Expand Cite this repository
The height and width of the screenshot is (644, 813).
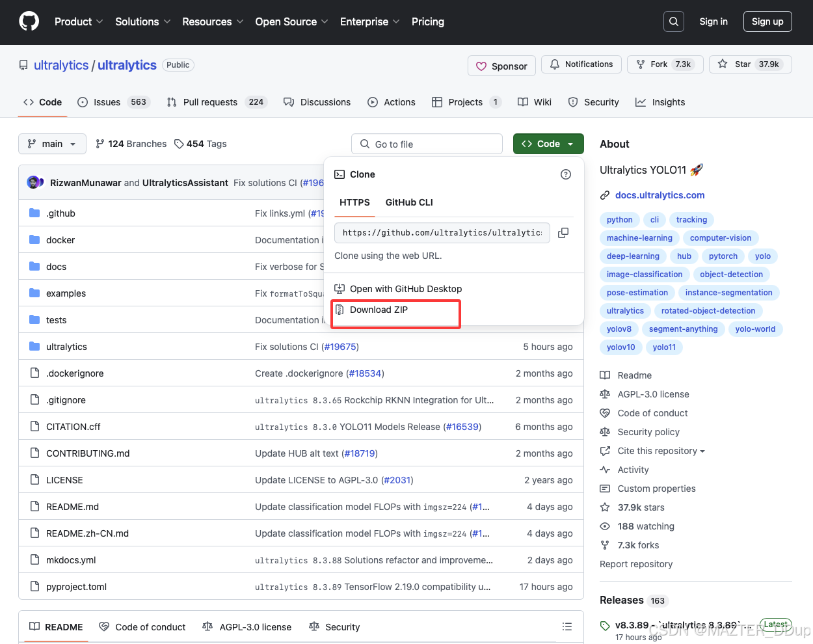(661, 451)
